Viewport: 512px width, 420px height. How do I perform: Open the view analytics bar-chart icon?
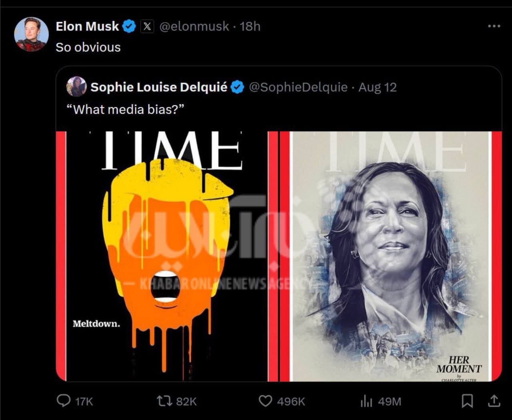(366, 401)
